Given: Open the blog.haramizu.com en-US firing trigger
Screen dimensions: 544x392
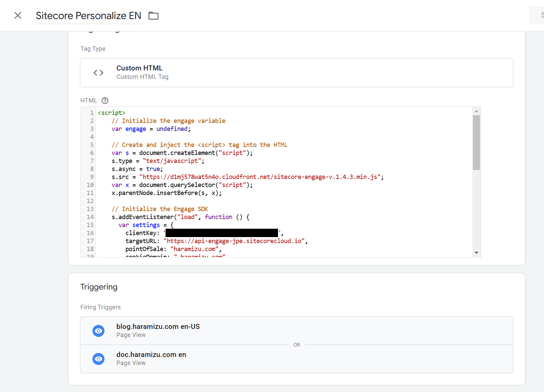Looking at the screenshot, I should pos(296,331).
